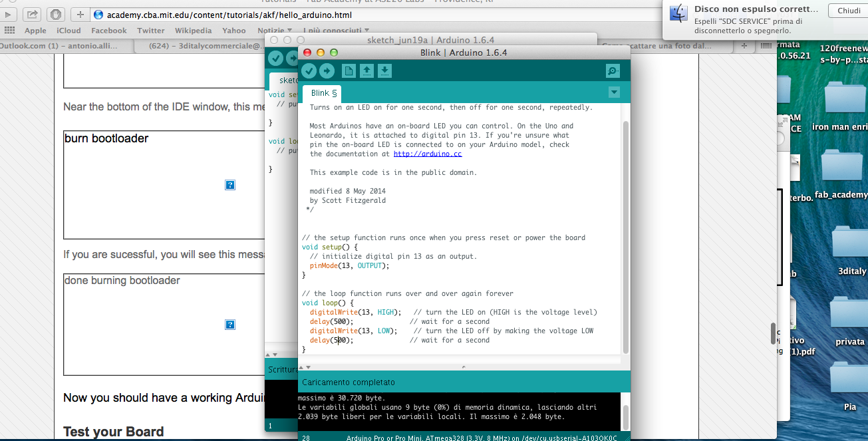Click 'digitalWrite(13, HIGH);' code line

coord(355,312)
